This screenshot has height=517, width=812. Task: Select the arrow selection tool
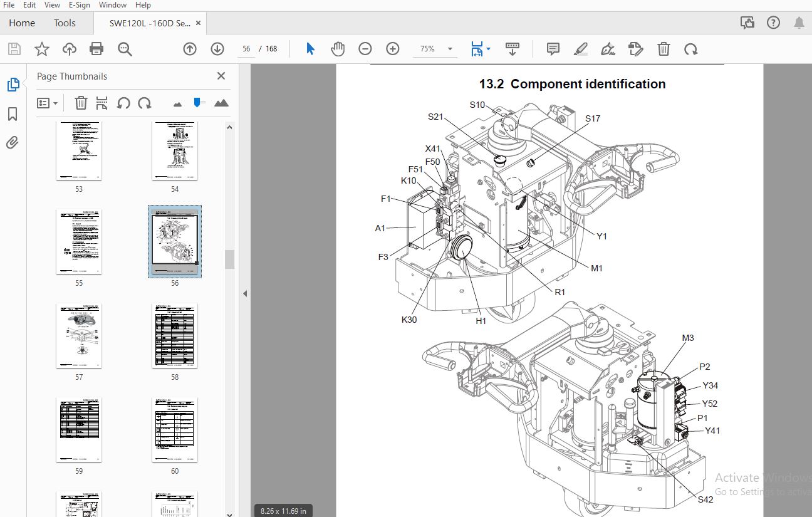pyautogui.click(x=310, y=49)
